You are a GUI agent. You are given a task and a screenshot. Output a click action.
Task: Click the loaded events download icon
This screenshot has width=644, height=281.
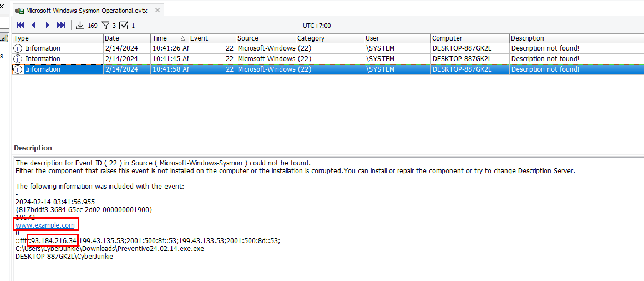click(80, 26)
